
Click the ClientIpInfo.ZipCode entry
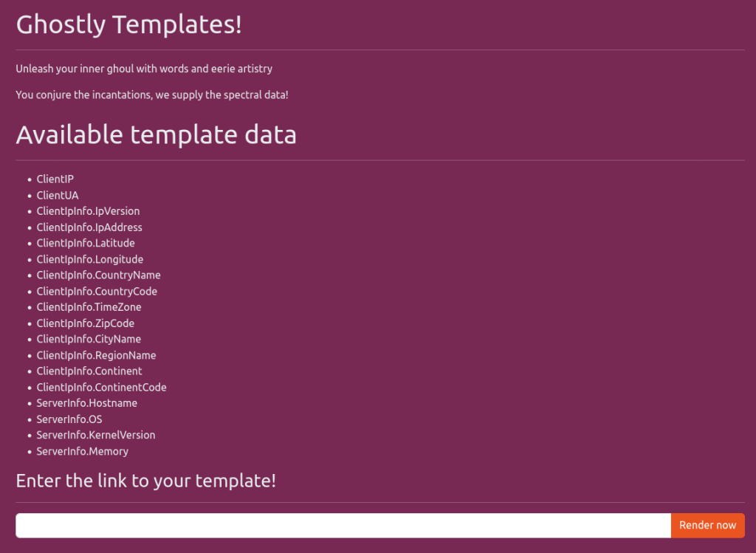pos(86,323)
